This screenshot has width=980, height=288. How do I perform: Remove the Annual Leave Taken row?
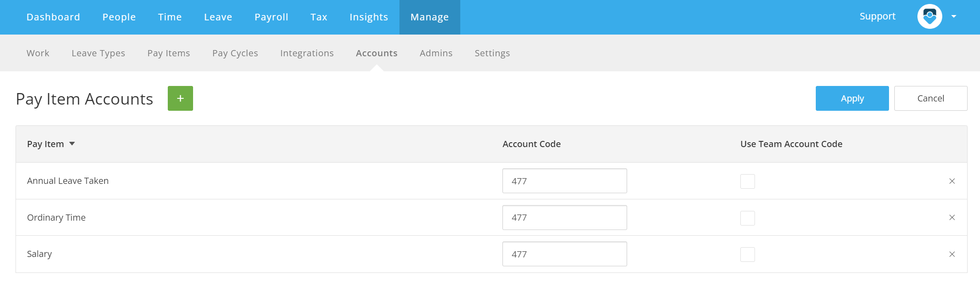pyautogui.click(x=952, y=181)
